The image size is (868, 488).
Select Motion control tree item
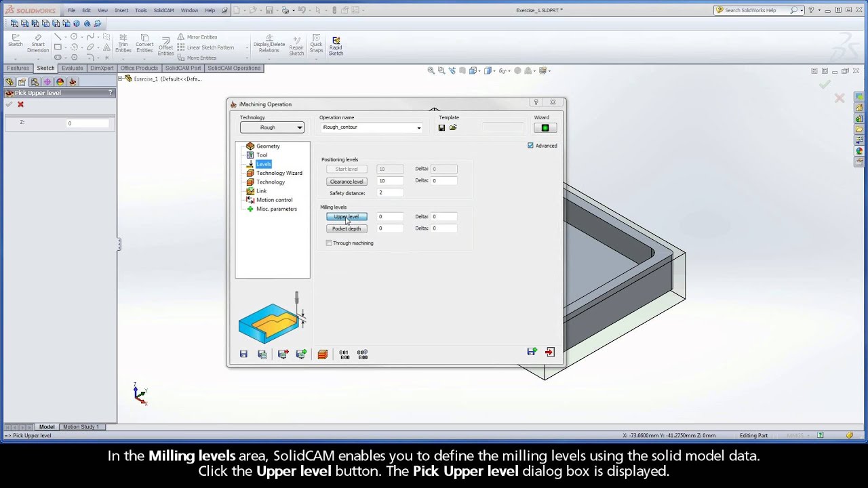pyautogui.click(x=275, y=200)
